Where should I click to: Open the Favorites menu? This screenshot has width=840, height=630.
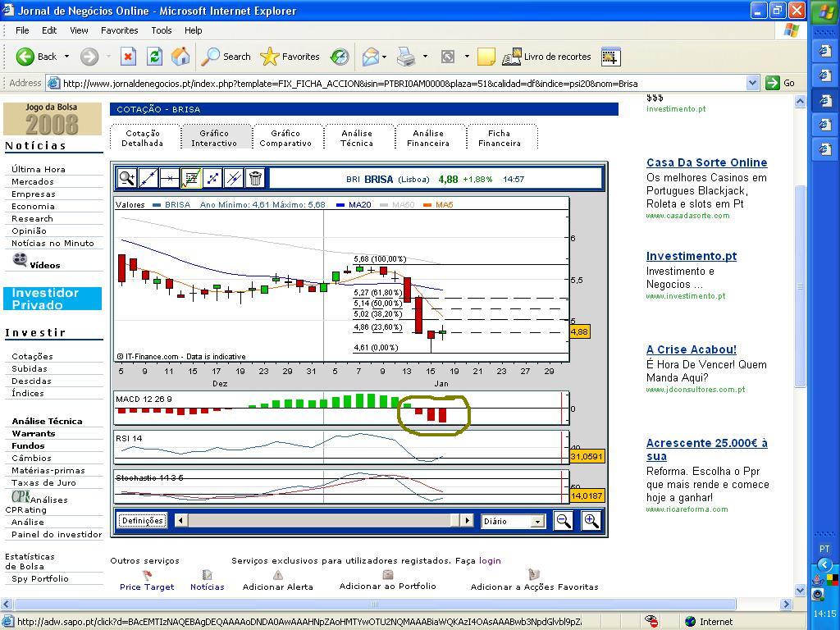[120, 30]
